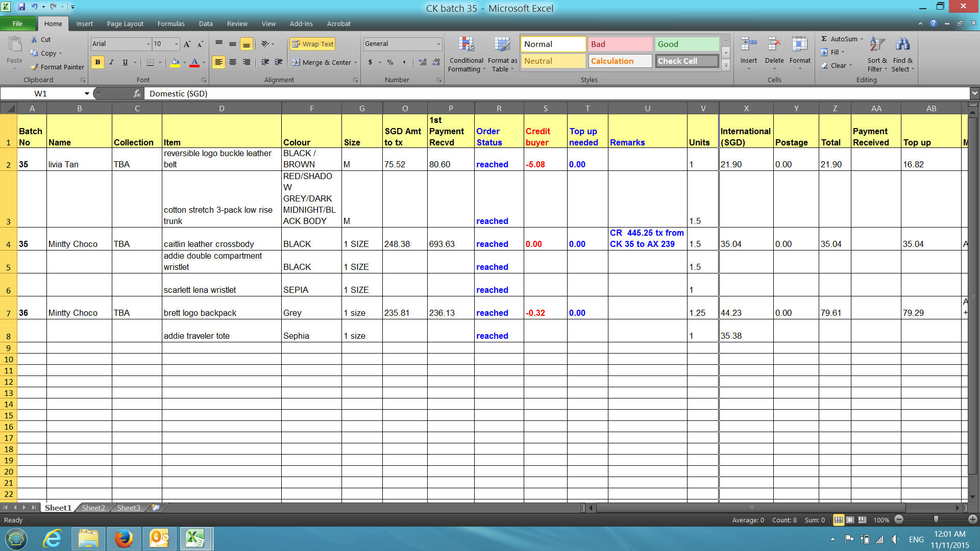The height and width of the screenshot is (551, 980).
Task: Open the Data ribbon tab
Action: click(x=206, y=23)
